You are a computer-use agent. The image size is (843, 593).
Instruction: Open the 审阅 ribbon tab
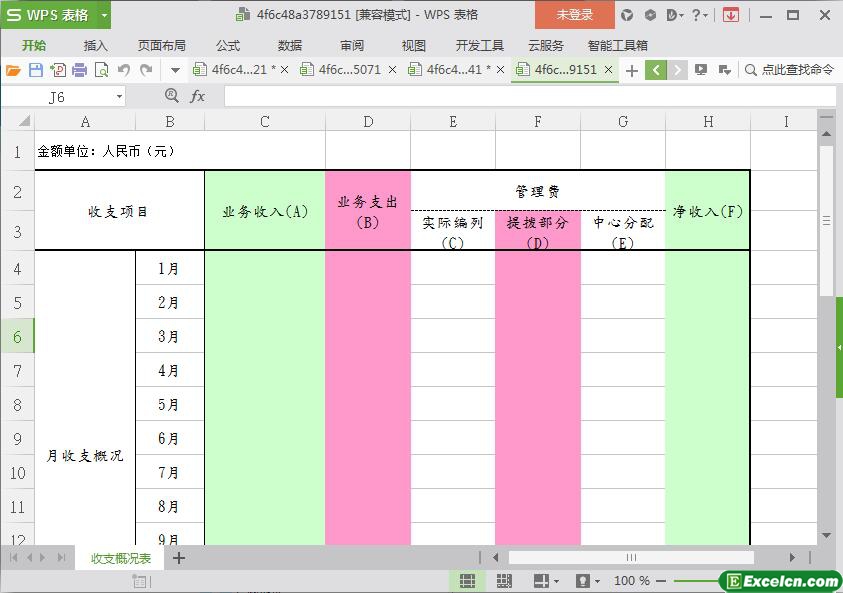352,46
